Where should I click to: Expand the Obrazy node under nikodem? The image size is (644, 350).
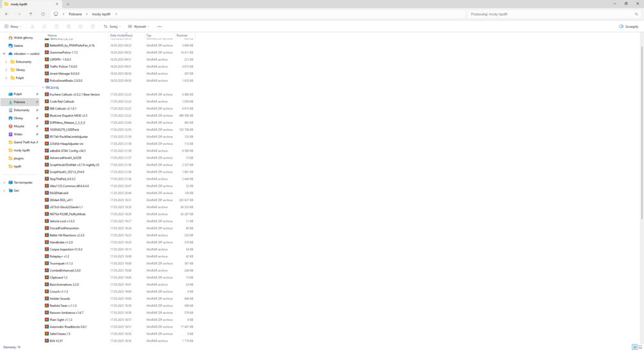click(x=6, y=70)
